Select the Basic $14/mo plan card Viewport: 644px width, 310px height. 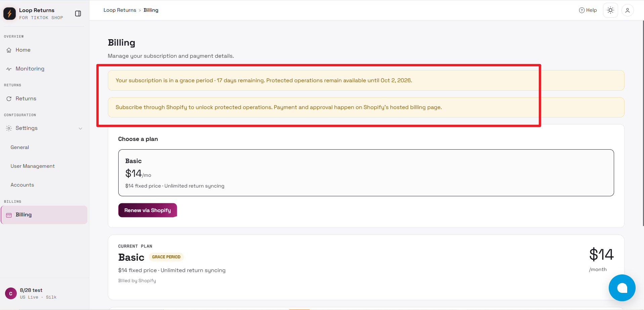coord(366,173)
